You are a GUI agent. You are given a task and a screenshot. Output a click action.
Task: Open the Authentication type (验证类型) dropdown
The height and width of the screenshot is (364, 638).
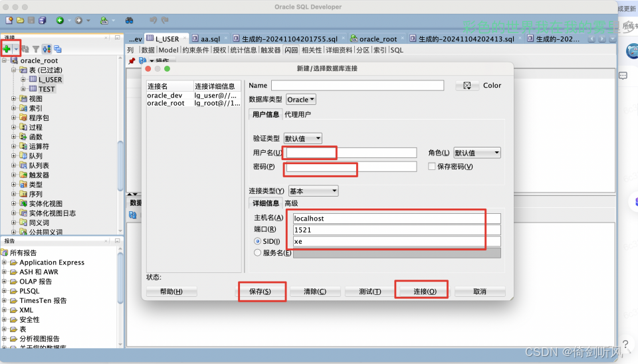click(x=303, y=139)
